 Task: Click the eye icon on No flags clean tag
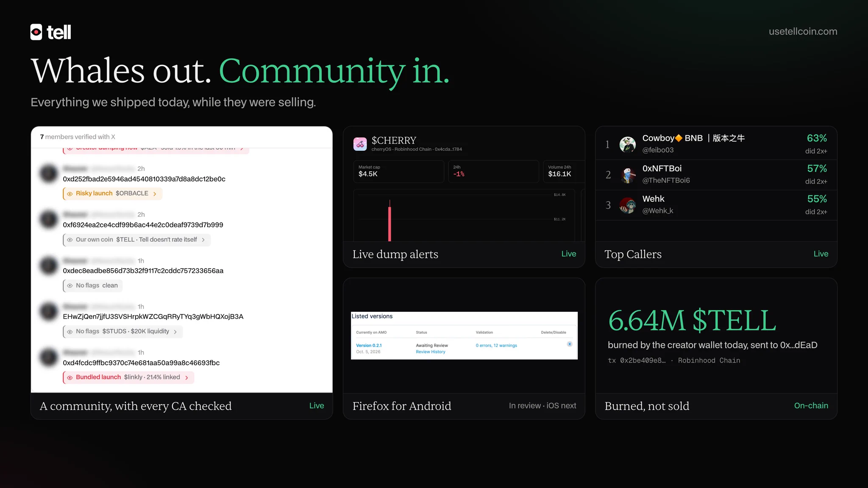click(x=70, y=286)
